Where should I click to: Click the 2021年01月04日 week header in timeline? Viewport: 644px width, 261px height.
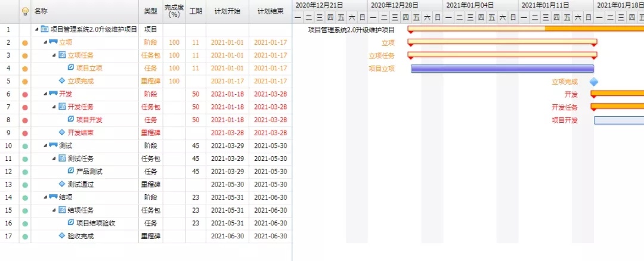[480, 5]
